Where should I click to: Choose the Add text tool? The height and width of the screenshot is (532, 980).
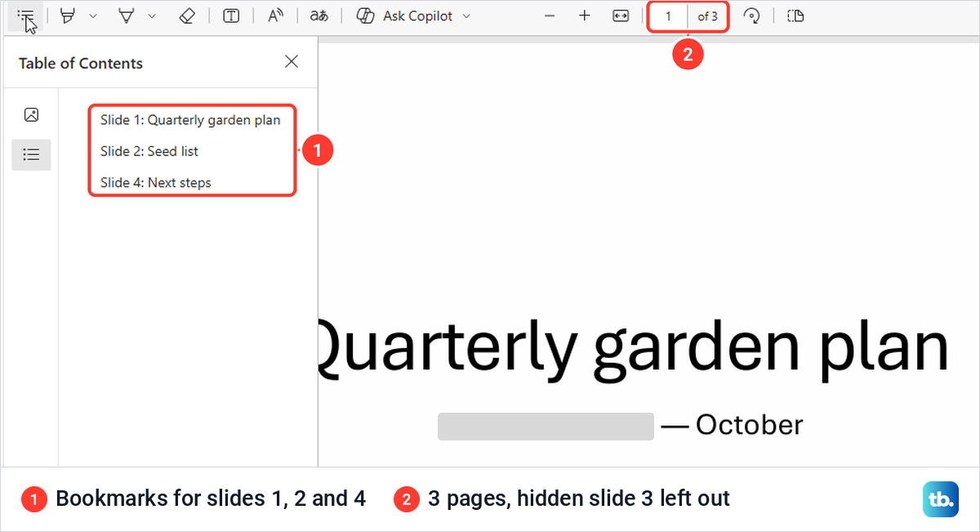(231, 16)
